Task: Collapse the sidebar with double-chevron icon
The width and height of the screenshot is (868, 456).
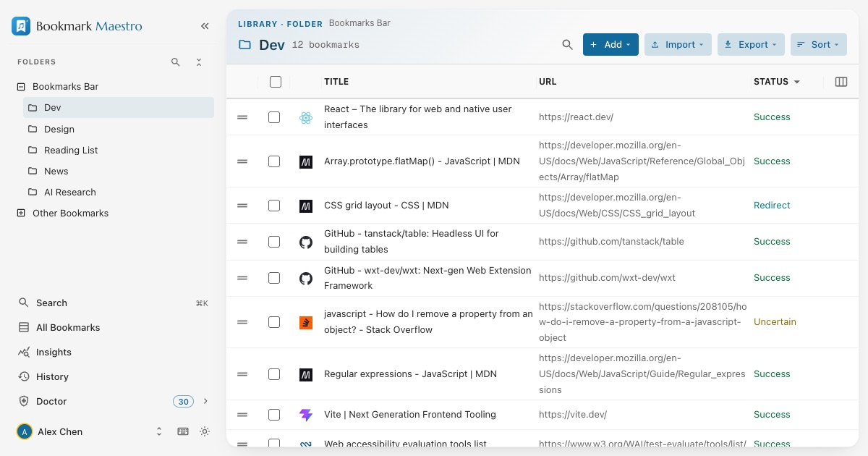Action: tap(205, 26)
